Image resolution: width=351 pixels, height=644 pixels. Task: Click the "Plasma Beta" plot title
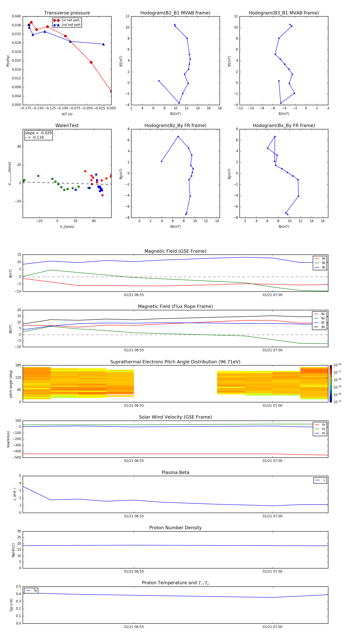175,472
